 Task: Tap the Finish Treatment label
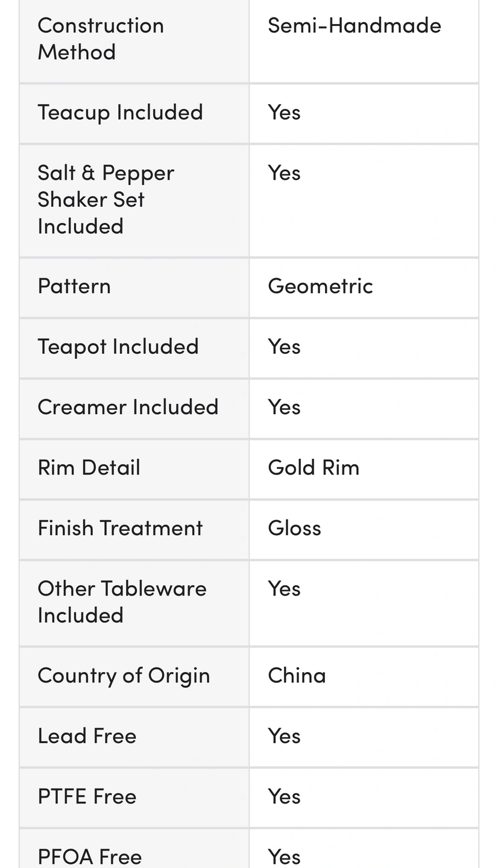click(120, 528)
